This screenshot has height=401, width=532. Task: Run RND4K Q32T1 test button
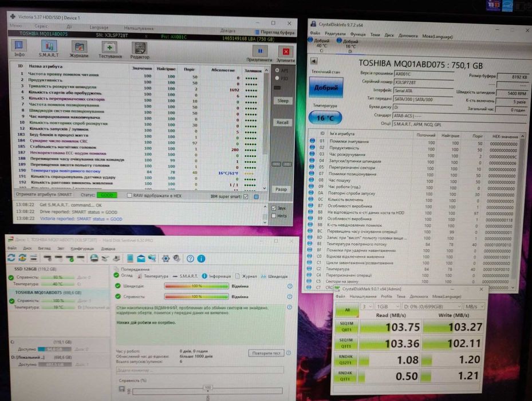click(x=346, y=360)
